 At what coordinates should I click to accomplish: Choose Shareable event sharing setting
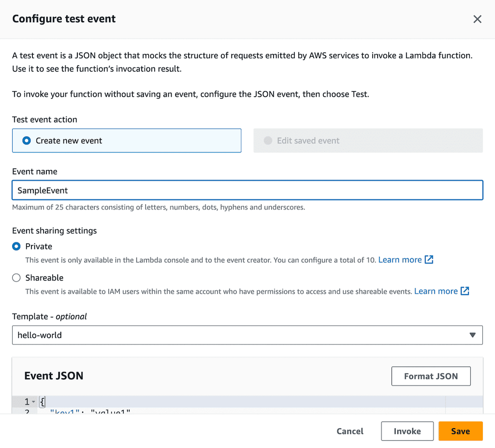(x=16, y=278)
